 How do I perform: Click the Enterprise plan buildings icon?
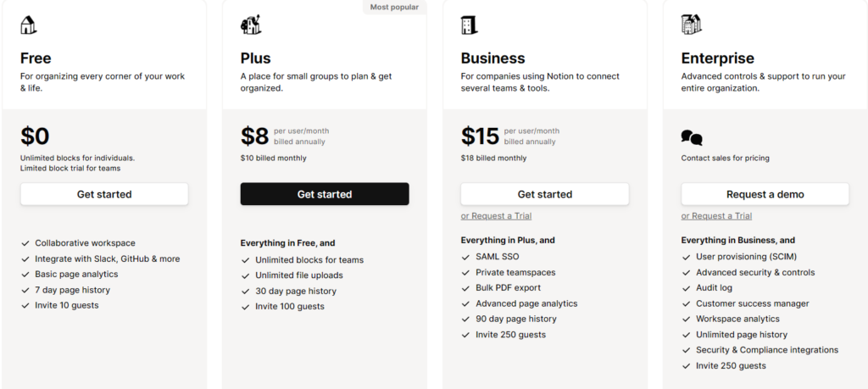pyautogui.click(x=691, y=25)
